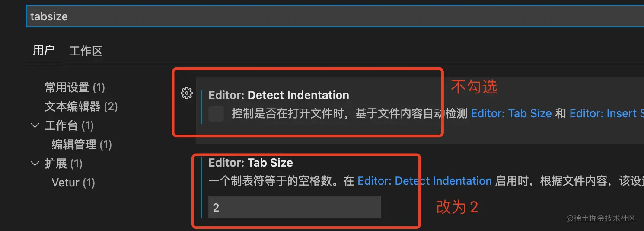Collapse the 工作台 section using its chevron

click(x=35, y=125)
